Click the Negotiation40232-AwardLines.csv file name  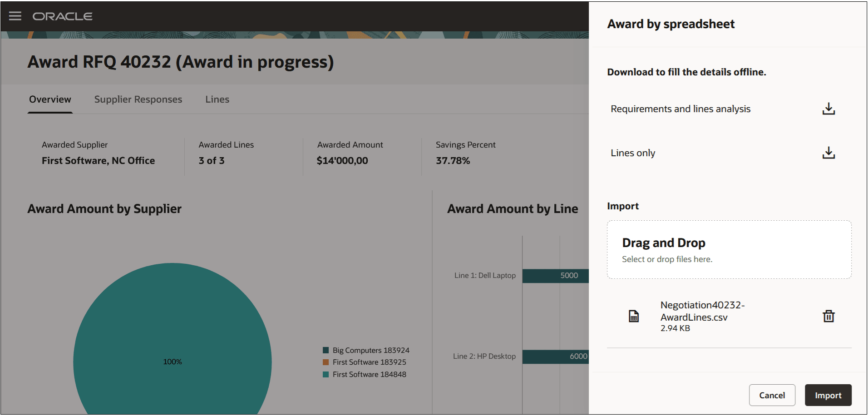pyautogui.click(x=702, y=311)
